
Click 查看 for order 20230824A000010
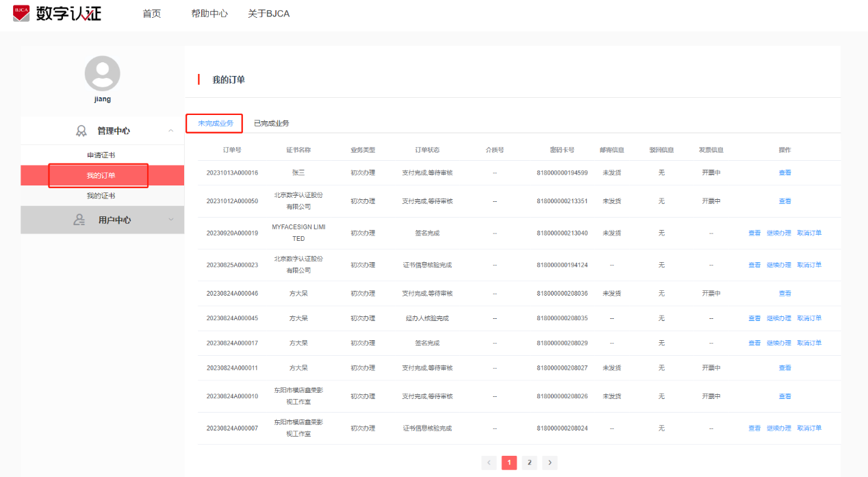[x=784, y=396]
